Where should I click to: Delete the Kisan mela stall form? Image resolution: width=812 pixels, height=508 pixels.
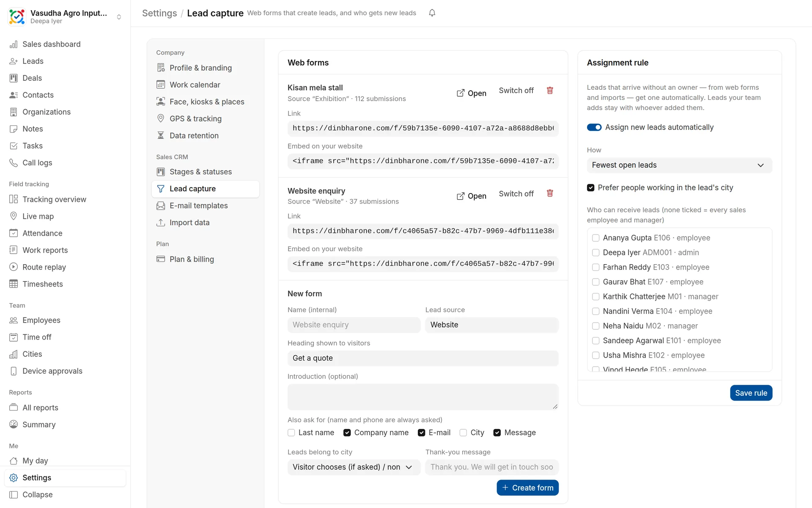point(550,91)
